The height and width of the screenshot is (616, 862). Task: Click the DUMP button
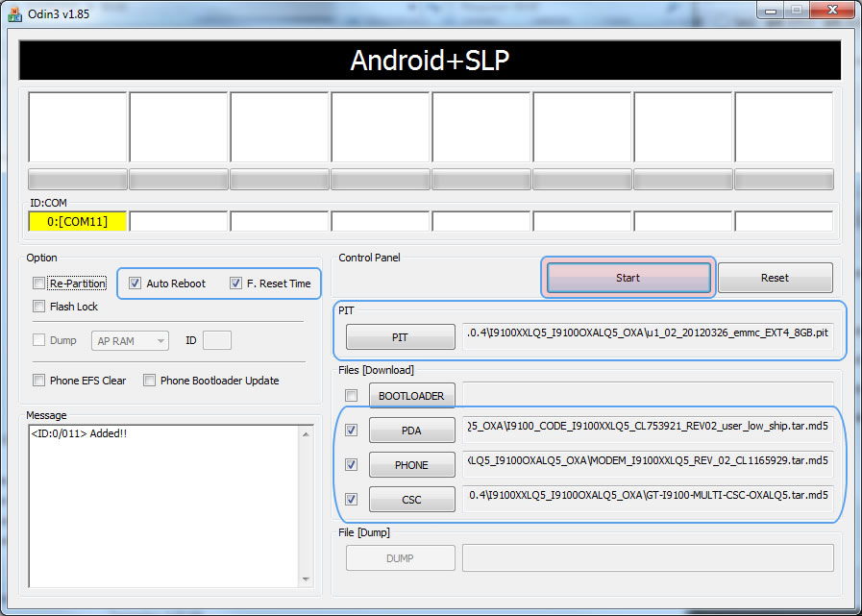[400, 558]
